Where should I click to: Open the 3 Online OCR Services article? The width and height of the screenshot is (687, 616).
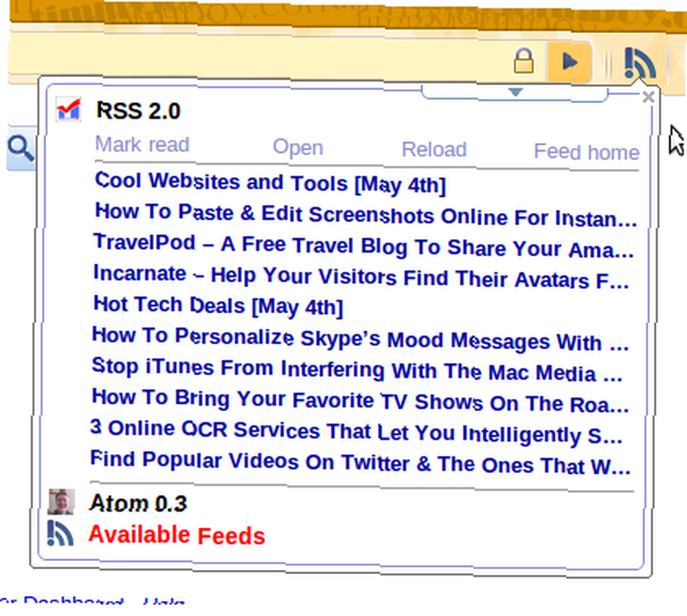point(356,431)
